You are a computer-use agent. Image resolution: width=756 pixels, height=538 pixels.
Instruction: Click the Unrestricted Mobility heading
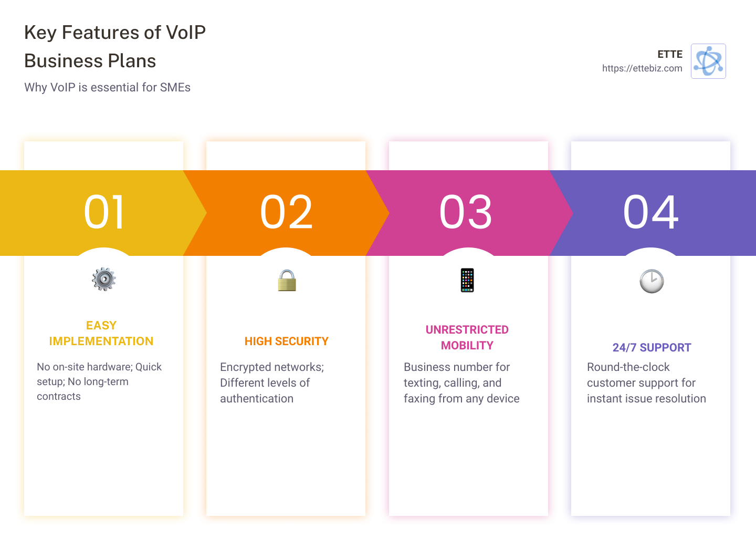pos(467,337)
